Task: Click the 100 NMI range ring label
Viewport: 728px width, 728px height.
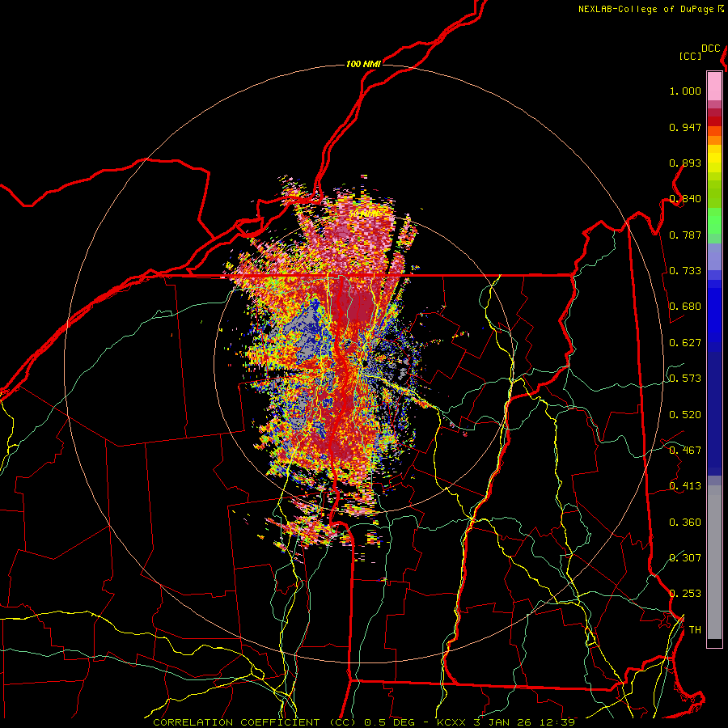Action: (x=363, y=64)
